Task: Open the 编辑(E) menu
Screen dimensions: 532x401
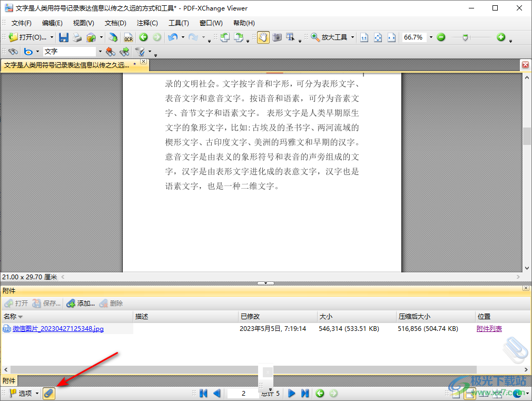Action: coord(52,23)
